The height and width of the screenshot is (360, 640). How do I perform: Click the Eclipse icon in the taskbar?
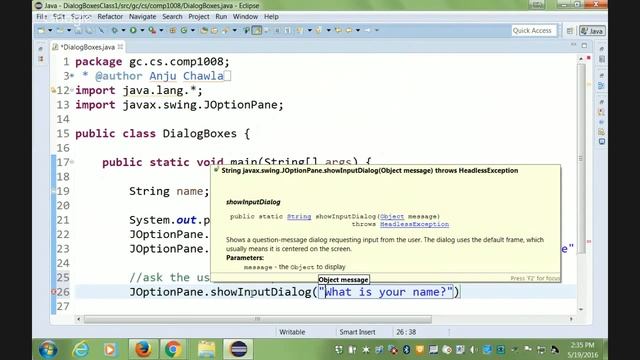(238, 349)
